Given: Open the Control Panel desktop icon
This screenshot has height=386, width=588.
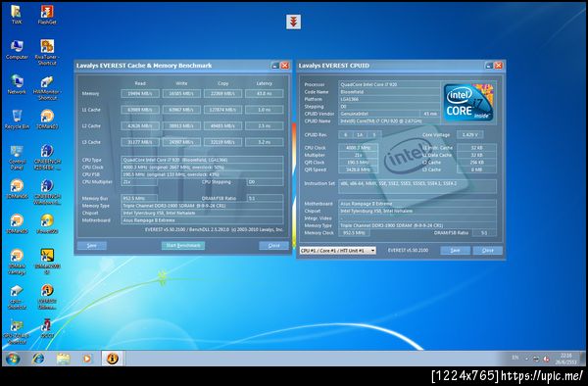Looking at the screenshot, I should (x=17, y=157).
